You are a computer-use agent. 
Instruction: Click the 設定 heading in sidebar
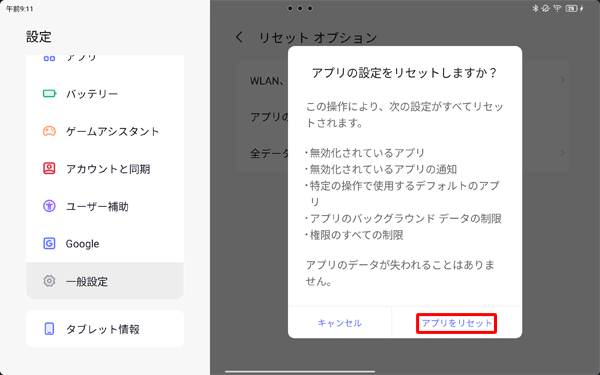coord(39,37)
